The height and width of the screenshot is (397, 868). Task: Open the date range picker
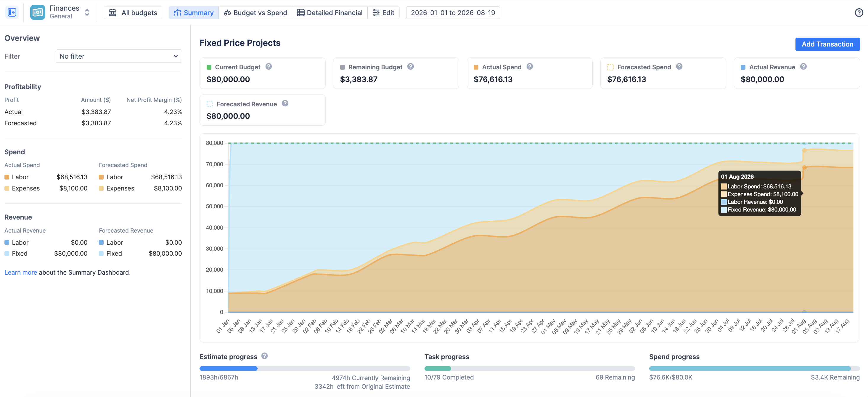[453, 13]
